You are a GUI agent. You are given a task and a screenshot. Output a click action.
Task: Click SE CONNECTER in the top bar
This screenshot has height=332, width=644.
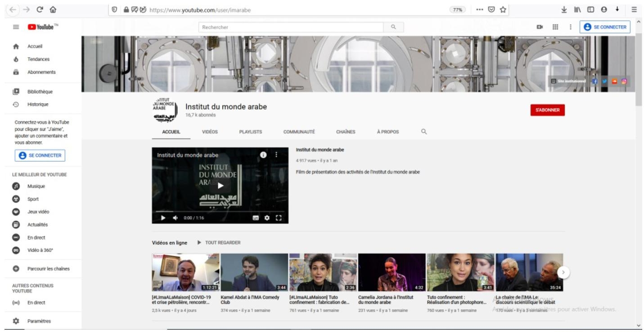coord(605,27)
